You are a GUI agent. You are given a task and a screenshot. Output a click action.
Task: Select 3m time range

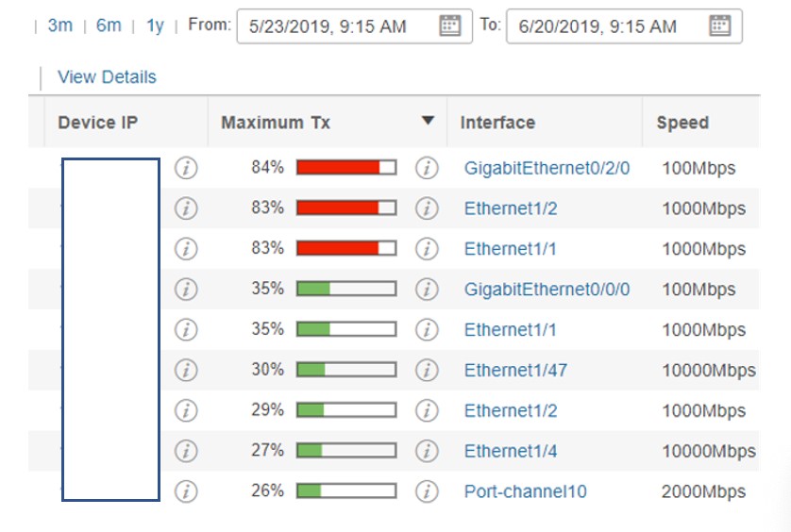(x=60, y=25)
